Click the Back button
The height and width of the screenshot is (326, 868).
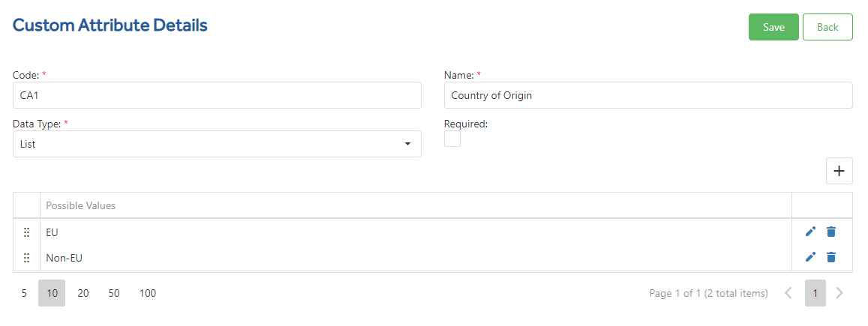[x=827, y=27]
